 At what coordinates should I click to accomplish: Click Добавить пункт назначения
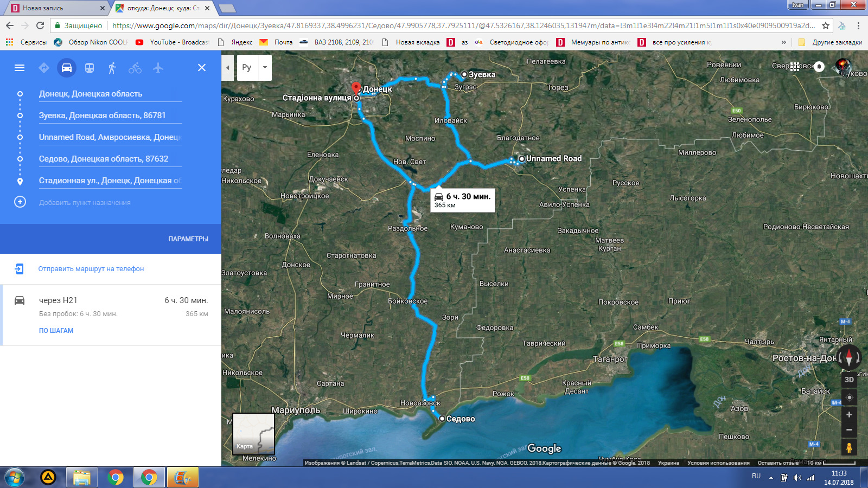click(85, 202)
